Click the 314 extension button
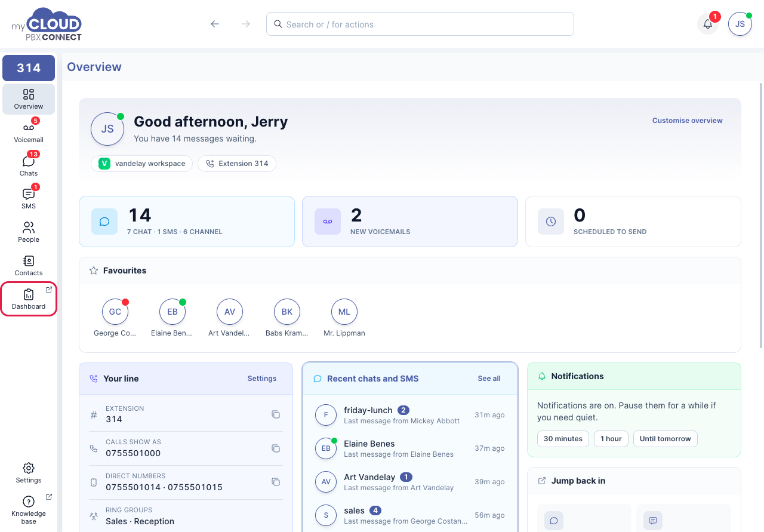Screen dimensions: 764x532 pyautogui.click(x=29, y=68)
